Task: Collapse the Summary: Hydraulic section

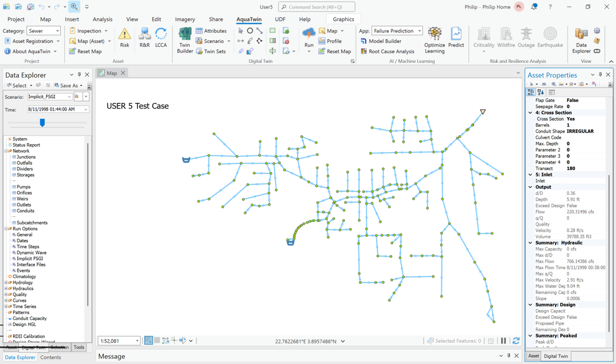Action: (x=531, y=243)
